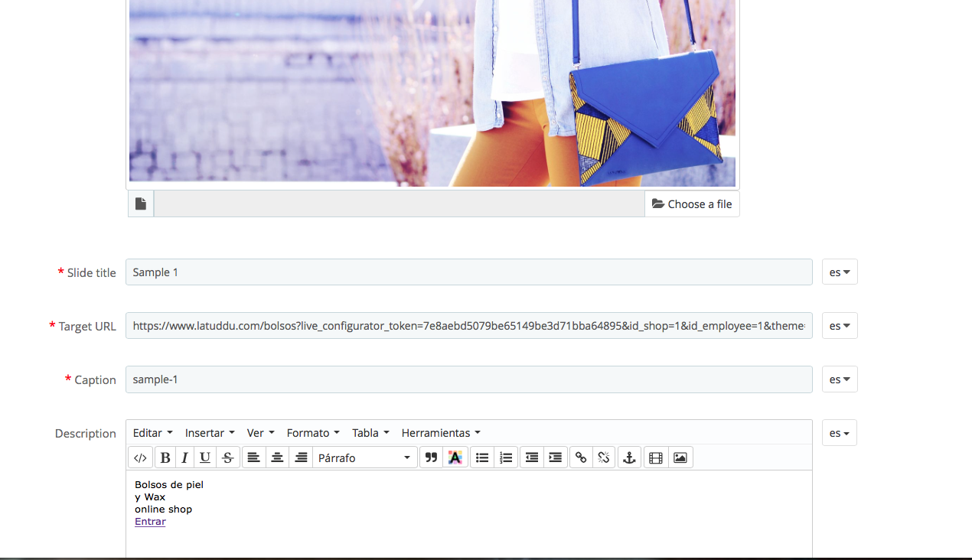Toggle underline formatting in editor toolbar

click(x=204, y=457)
